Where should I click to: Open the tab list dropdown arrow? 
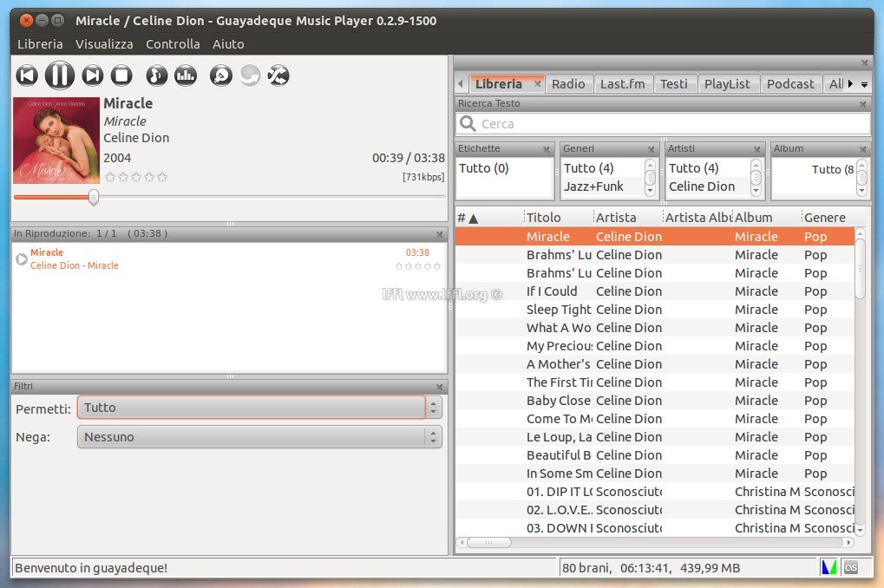(x=864, y=85)
